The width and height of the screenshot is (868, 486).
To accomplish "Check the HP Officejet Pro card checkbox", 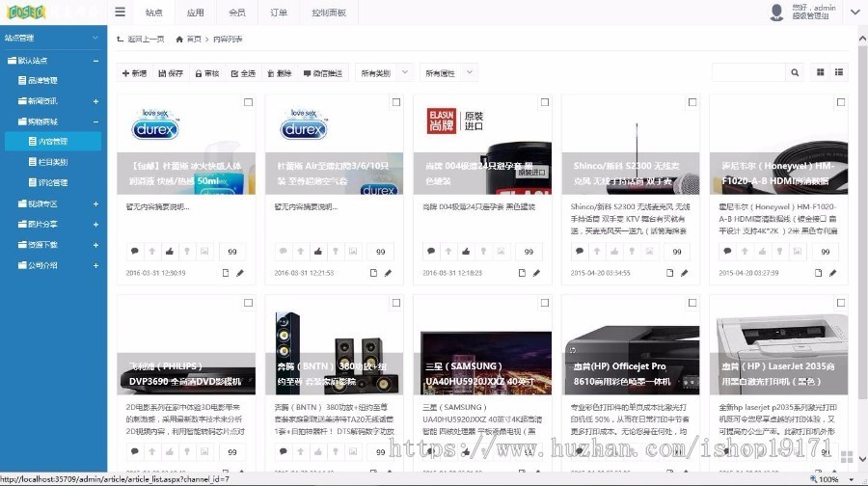I will (x=692, y=303).
